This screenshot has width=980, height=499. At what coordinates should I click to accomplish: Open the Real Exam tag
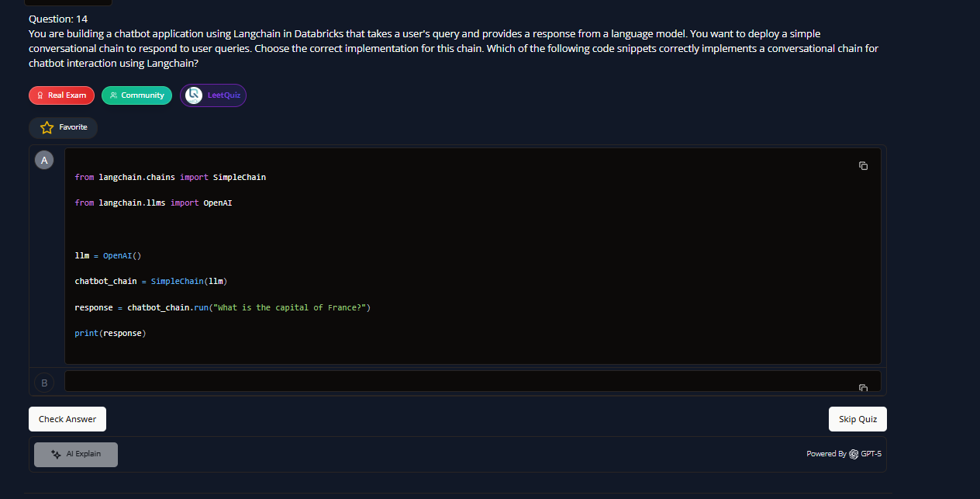click(x=62, y=95)
